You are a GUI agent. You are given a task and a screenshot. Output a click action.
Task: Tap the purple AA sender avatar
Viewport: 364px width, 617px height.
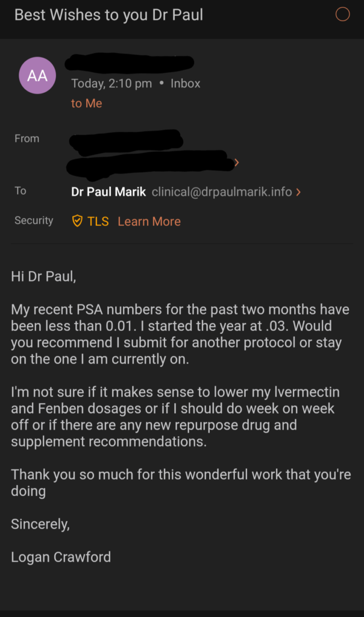point(37,75)
